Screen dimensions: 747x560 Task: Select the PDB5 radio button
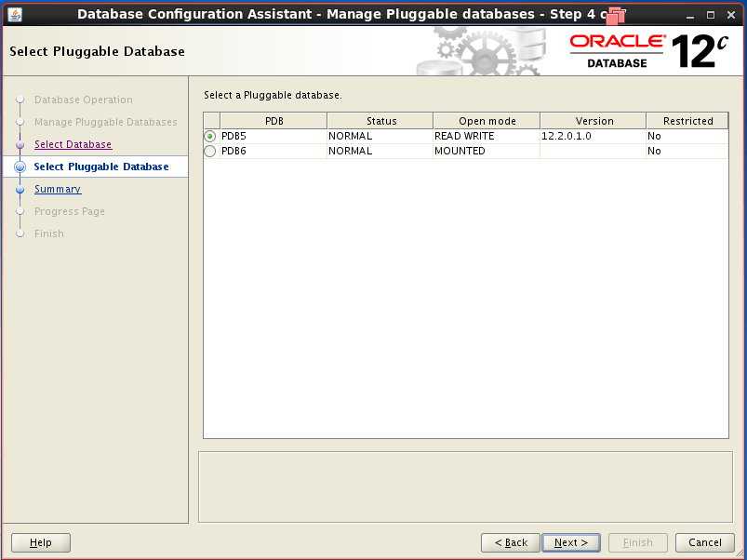click(210, 136)
